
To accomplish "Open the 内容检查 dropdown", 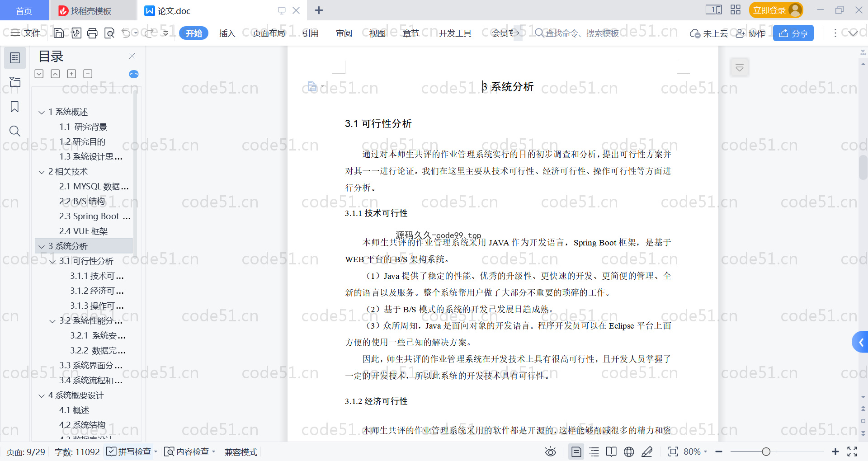I will click(x=213, y=452).
